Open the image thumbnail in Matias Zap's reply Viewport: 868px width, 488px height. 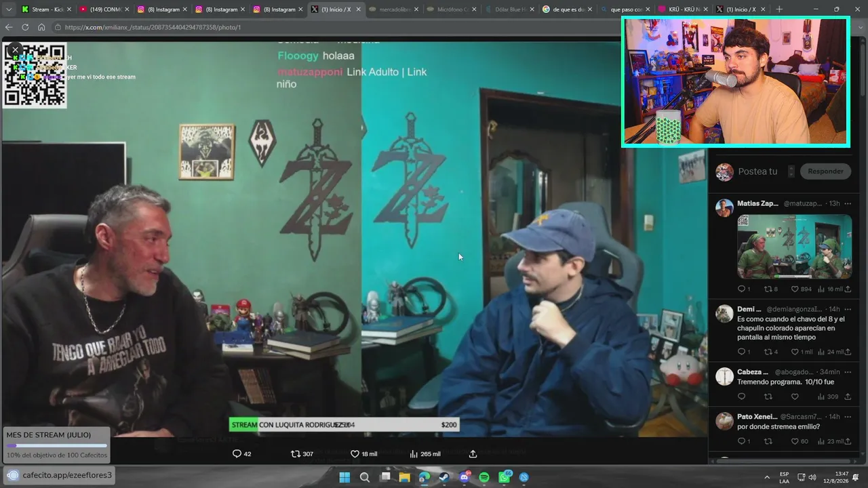[x=794, y=247]
